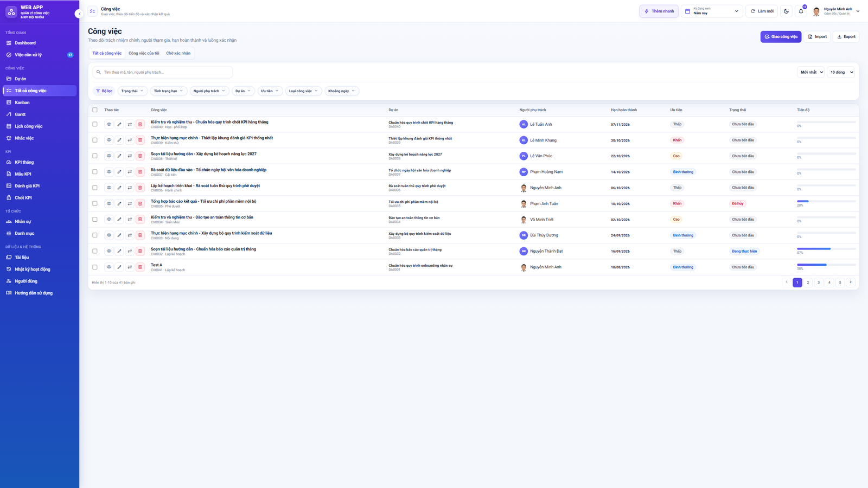The width and height of the screenshot is (868, 488).
Task: Collapse the sidebar with arrow button
Action: 79,14
